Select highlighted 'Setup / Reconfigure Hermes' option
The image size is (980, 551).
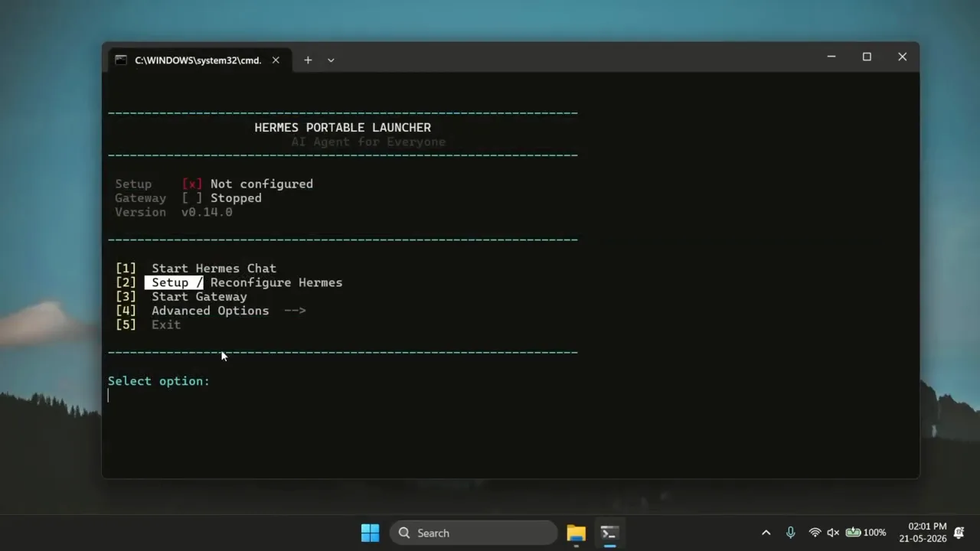pyautogui.click(x=243, y=282)
